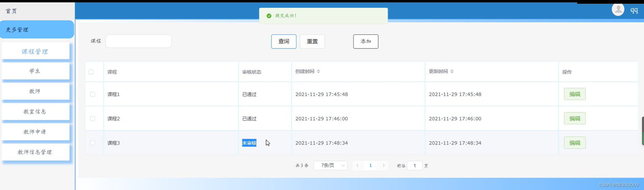
Task: Open 教室信息 in the sidebar
Action: pyautogui.click(x=35, y=112)
